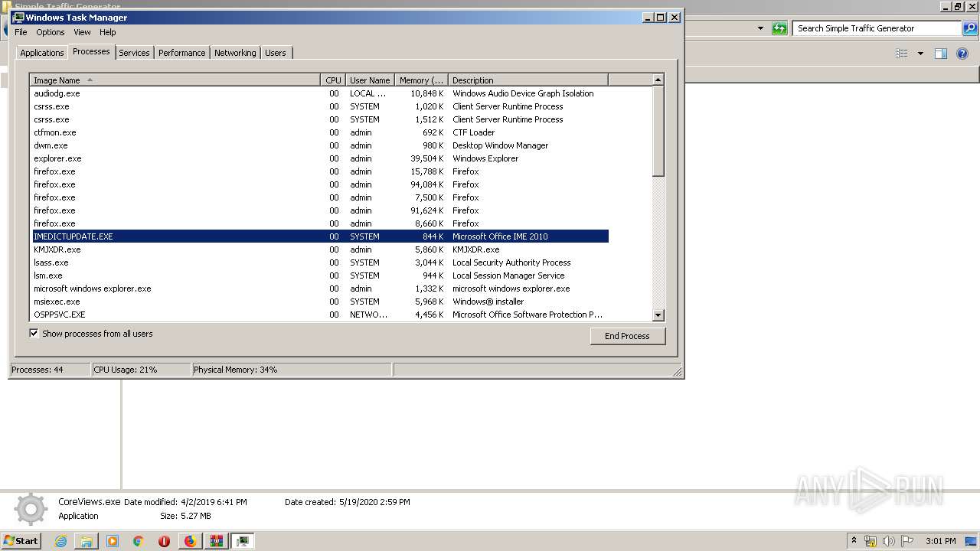The width and height of the screenshot is (980, 551).
Task: Toggle Show processes from all users
Action: (34, 334)
